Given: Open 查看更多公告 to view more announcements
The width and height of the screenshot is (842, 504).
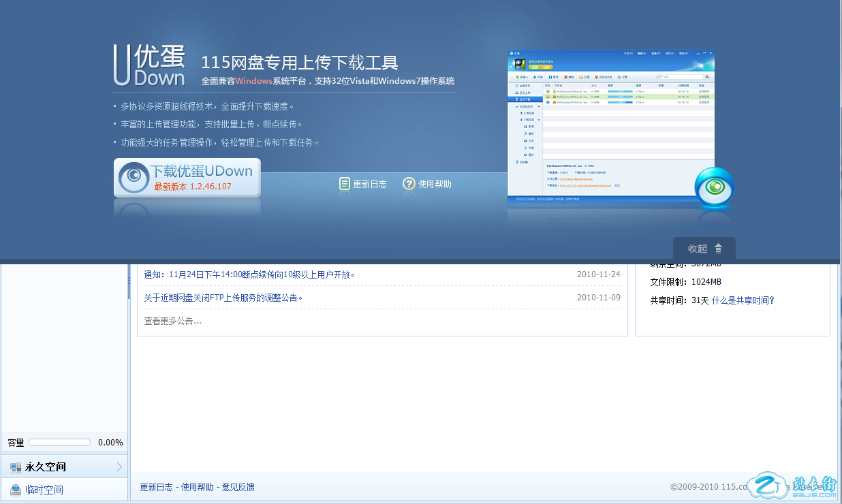Looking at the screenshot, I should point(172,321).
